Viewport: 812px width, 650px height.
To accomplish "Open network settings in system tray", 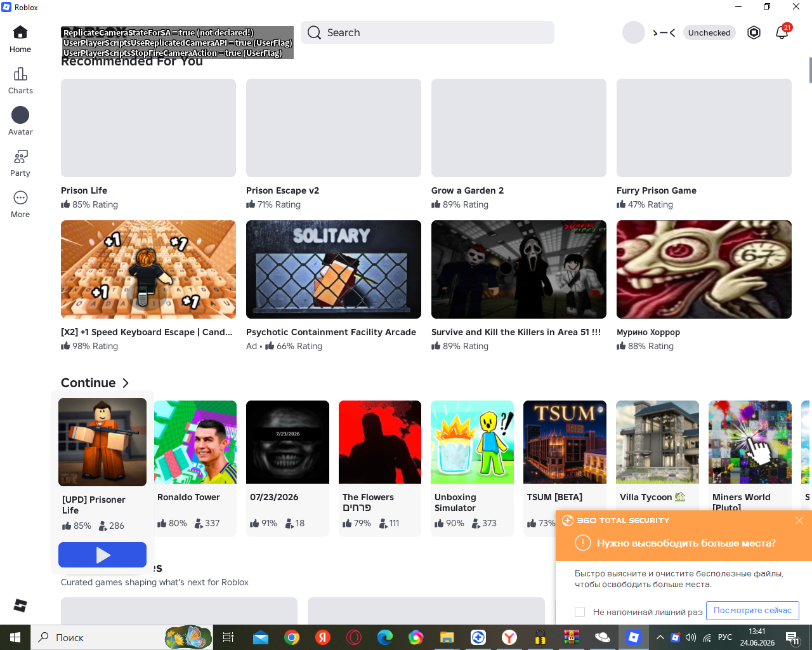I will click(x=707, y=637).
